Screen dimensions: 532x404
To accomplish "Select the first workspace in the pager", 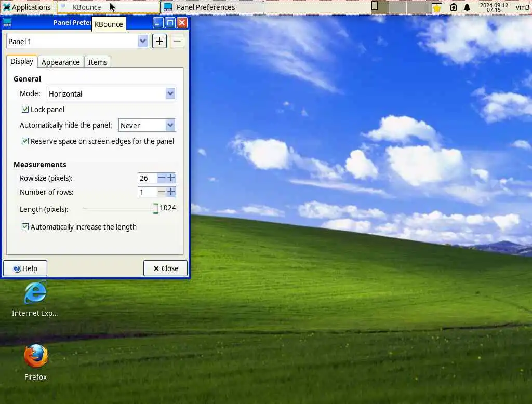I will (380, 7).
